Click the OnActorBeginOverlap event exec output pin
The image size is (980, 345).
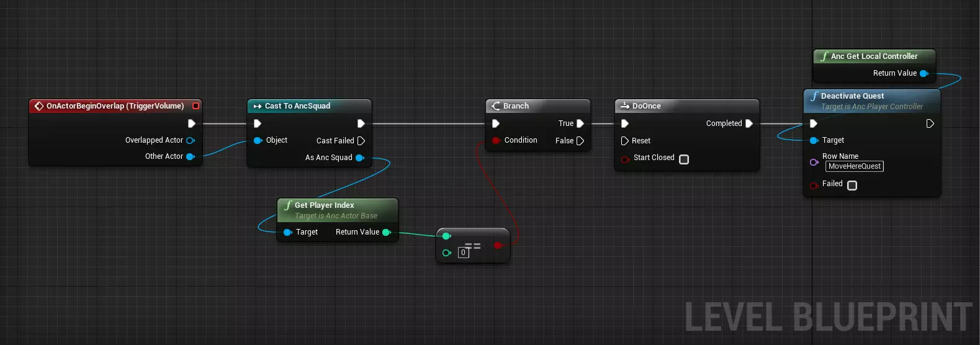(x=192, y=123)
